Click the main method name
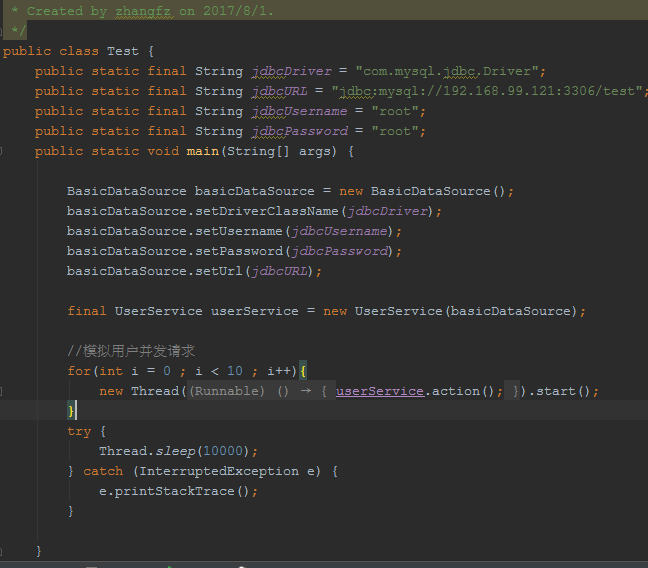 point(202,151)
